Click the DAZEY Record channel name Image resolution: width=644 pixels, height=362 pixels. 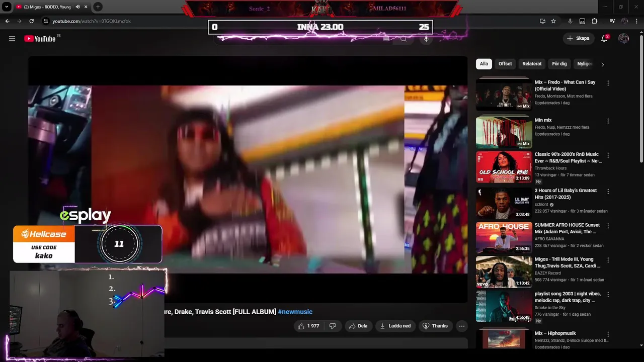547,273
